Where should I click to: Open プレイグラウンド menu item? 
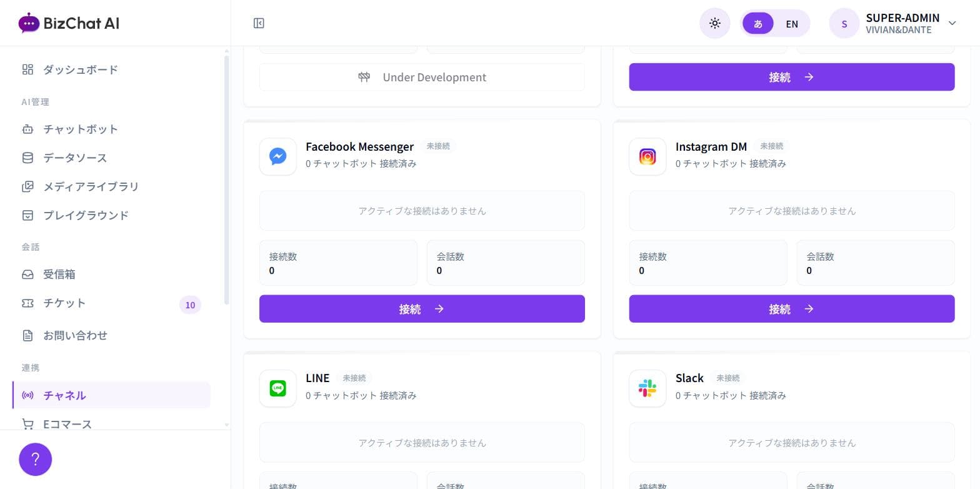[111, 215]
